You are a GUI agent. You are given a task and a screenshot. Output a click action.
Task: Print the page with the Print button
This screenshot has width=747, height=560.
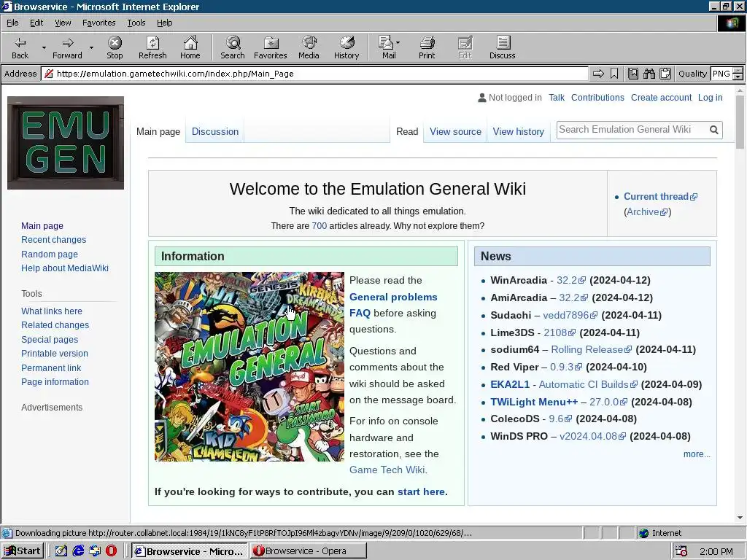427,47
